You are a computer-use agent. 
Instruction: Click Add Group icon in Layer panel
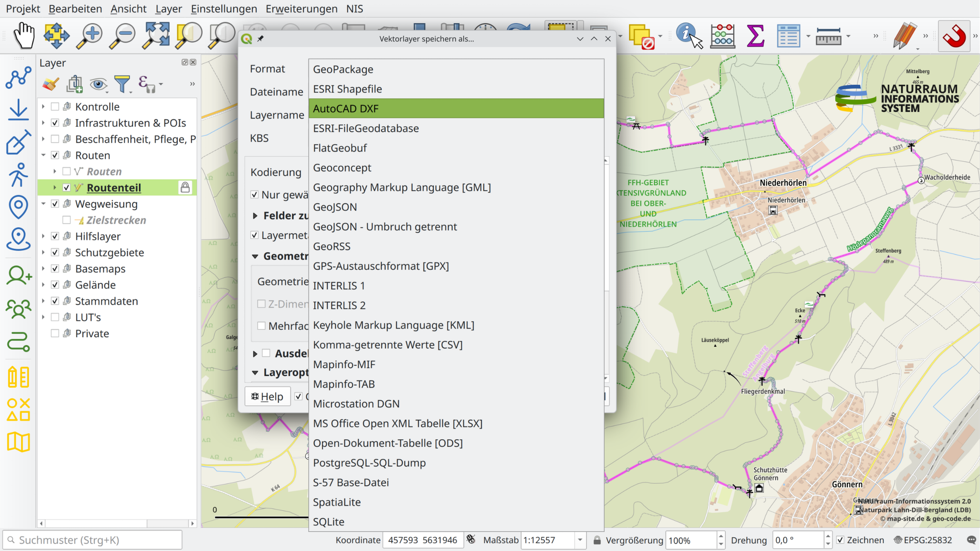[75, 84]
